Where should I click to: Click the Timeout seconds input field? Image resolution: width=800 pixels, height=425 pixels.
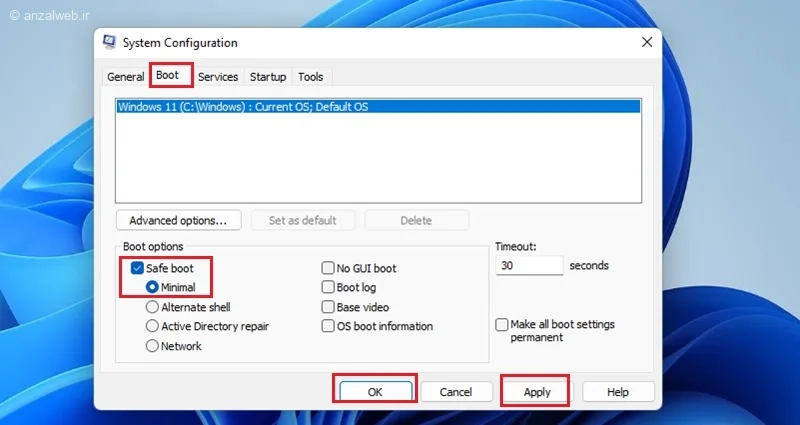529,266
